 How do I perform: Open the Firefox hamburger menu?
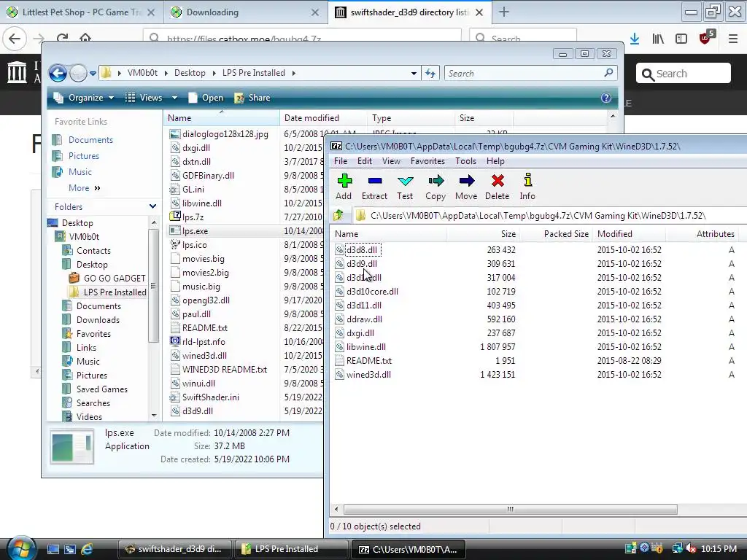pyautogui.click(x=733, y=39)
